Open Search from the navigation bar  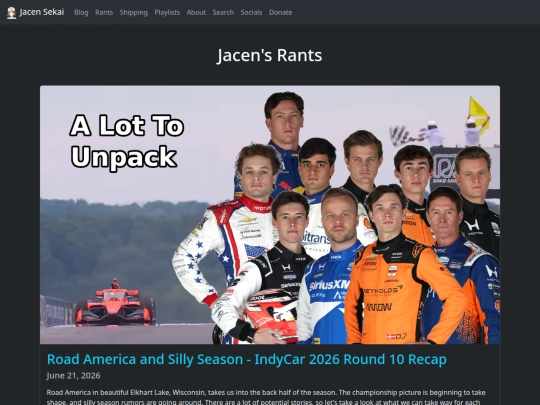(223, 12)
